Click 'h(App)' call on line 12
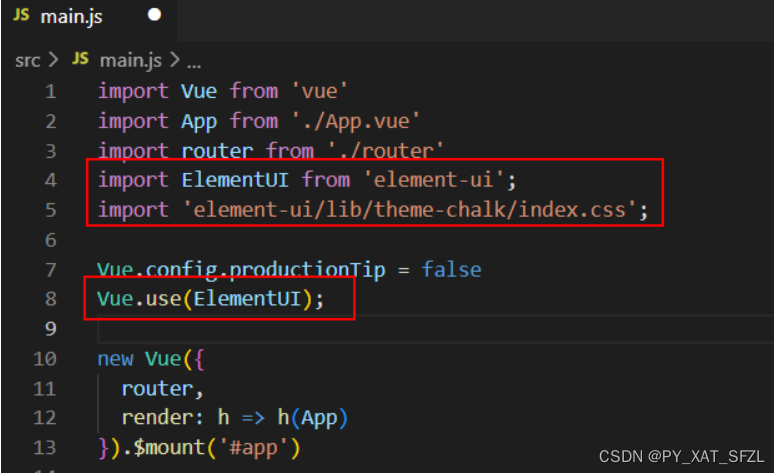 (312, 418)
